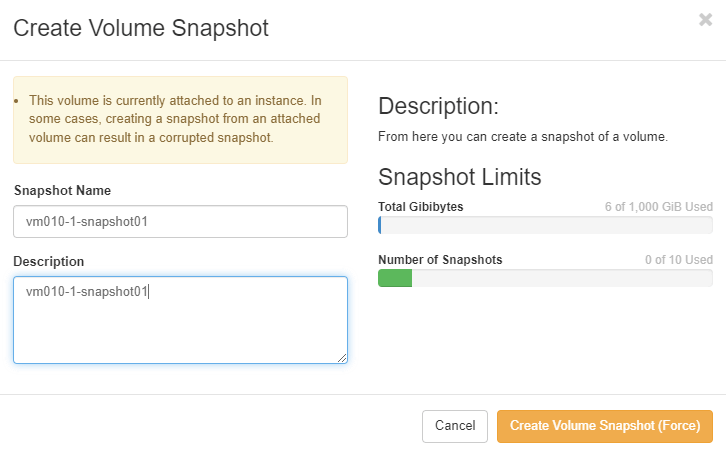Screen dimensions: 726x455
Task: Click the Create Volume Snapshot title
Action: [140, 28]
